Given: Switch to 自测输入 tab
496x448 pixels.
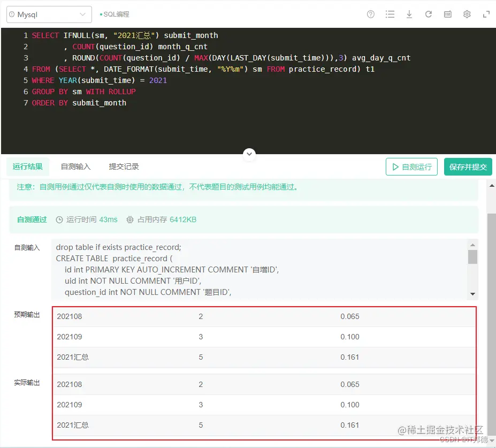Looking at the screenshot, I should click(x=75, y=166).
